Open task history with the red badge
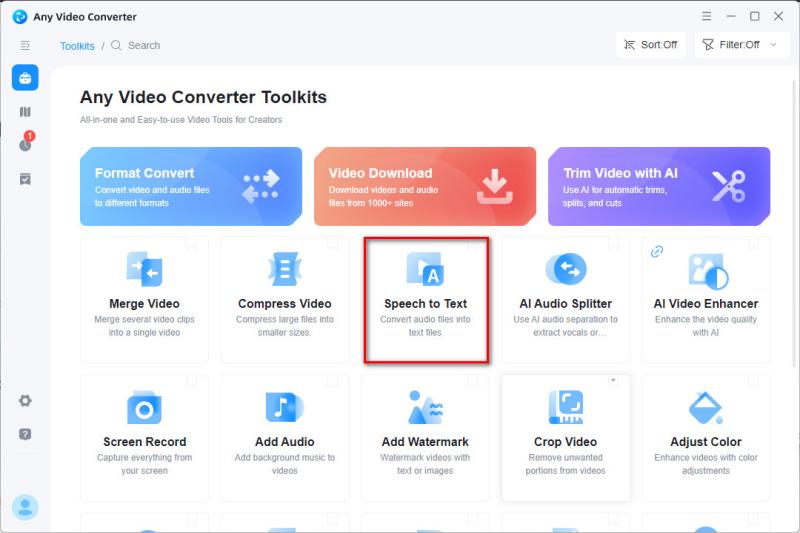Image resolution: width=800 pixels, height=533 pixels. tap(25, 144)
